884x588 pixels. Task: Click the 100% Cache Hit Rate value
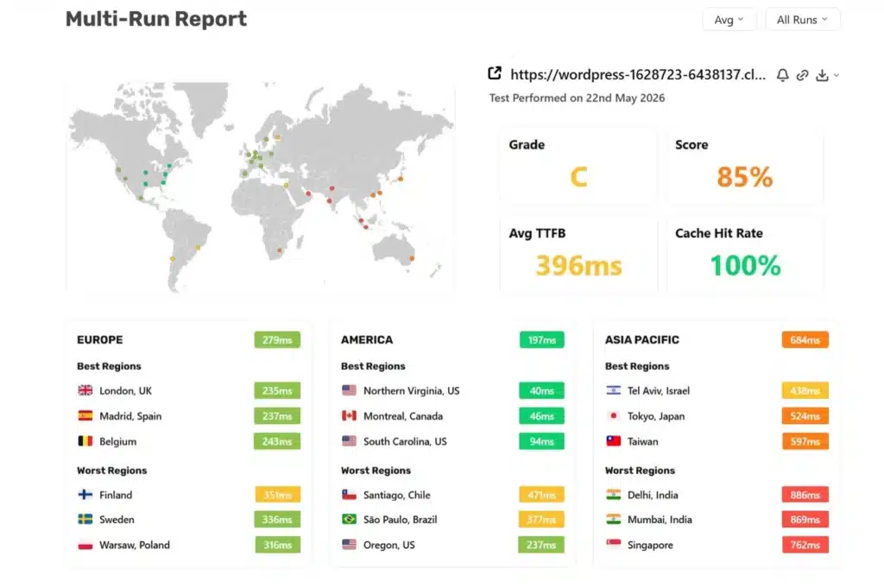click(745, 266)
